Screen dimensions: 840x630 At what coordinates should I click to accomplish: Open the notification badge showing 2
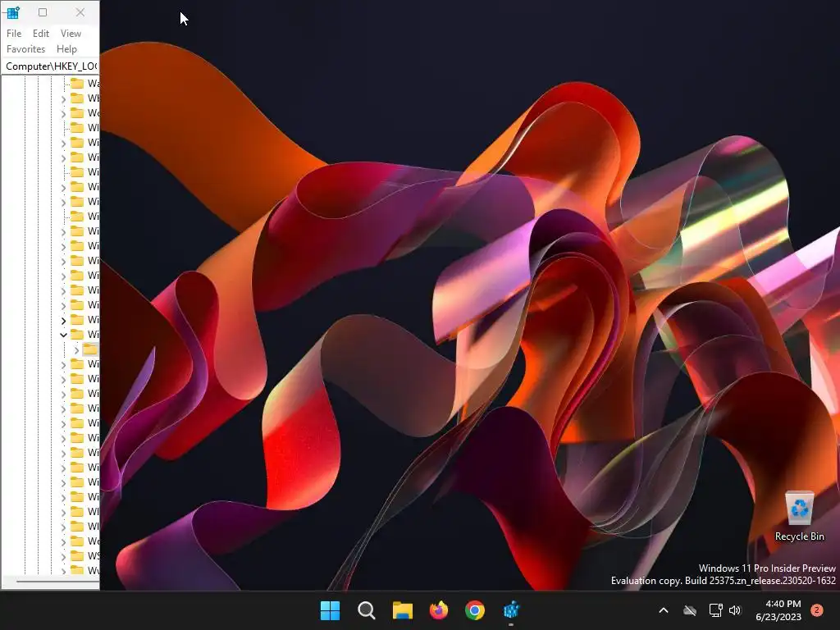click(817, 610)
